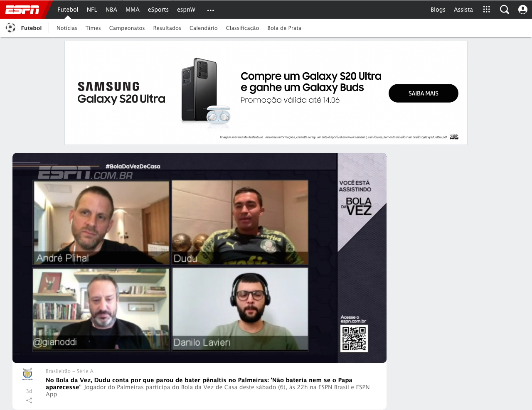Select NFL in the top navigation

pyautogui.click(x=92, y=10)
